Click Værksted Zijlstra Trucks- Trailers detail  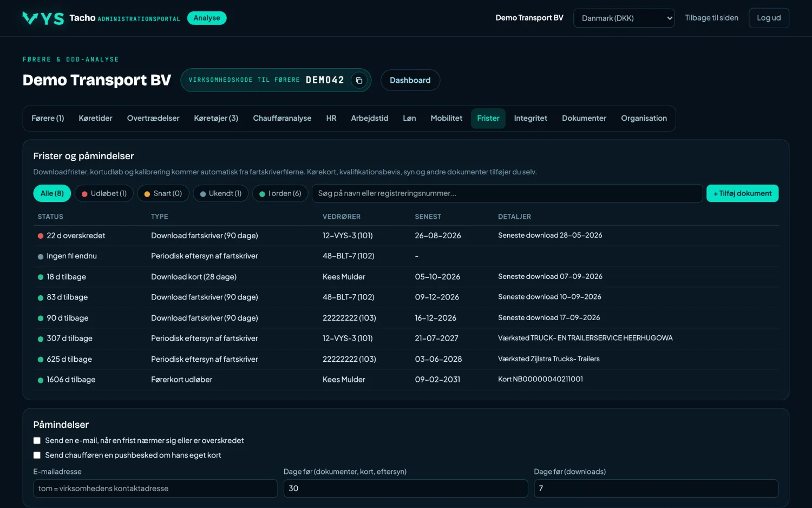pos(549,359)
